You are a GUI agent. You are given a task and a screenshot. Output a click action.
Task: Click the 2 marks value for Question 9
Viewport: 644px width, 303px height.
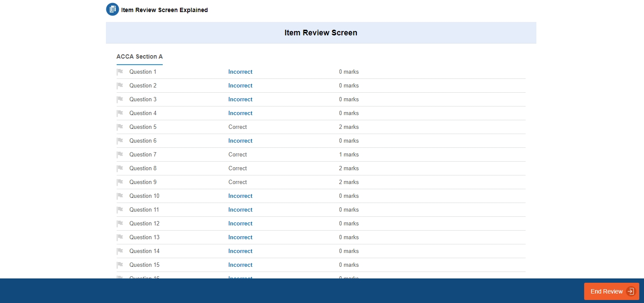[349, 182]
